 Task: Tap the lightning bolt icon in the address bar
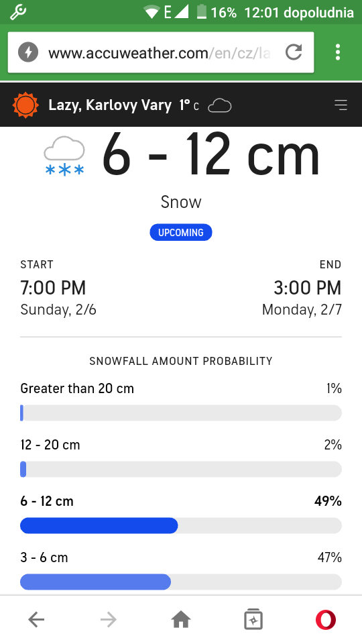(x=28, y=52)
